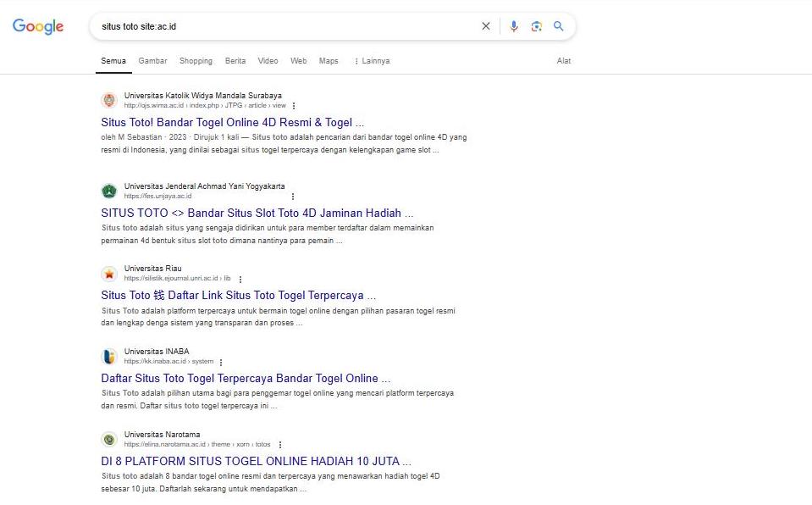Click the magnifier icon to search
Viewport: 812px width, 505px height.
tap(558, 26)
